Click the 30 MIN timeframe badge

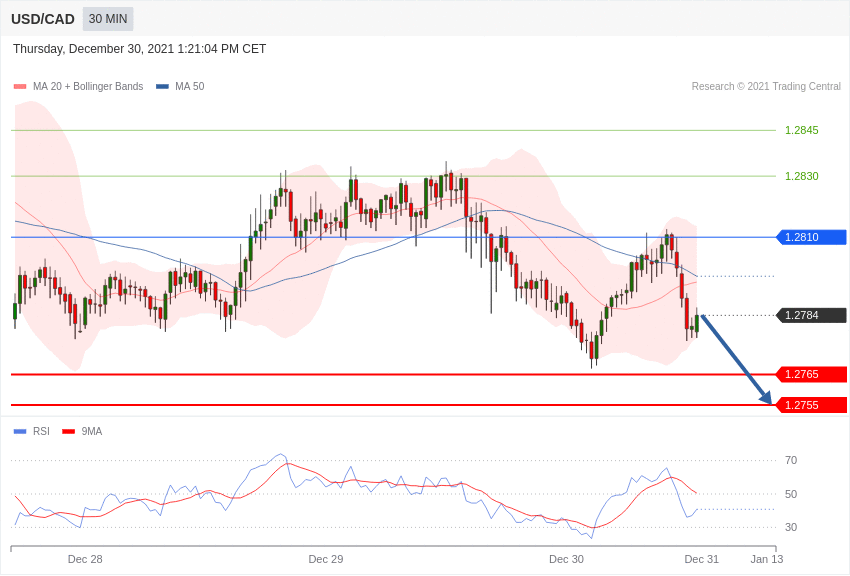(x=108, y=19)
